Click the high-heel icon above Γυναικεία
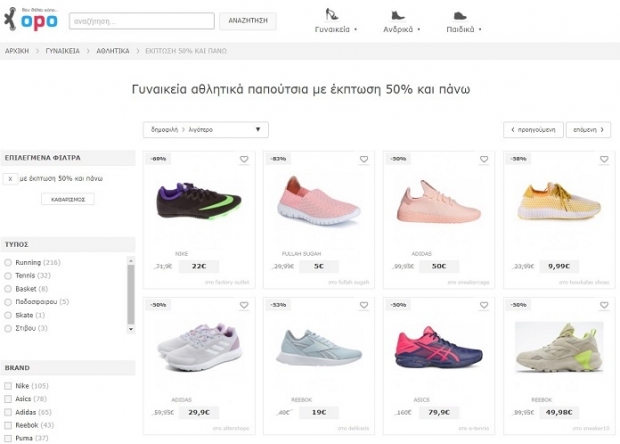620x444 pixels. coord(331,14)
